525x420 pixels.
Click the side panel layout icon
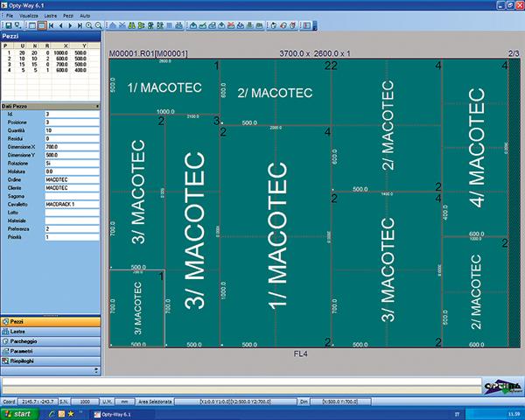pos(307,25)
